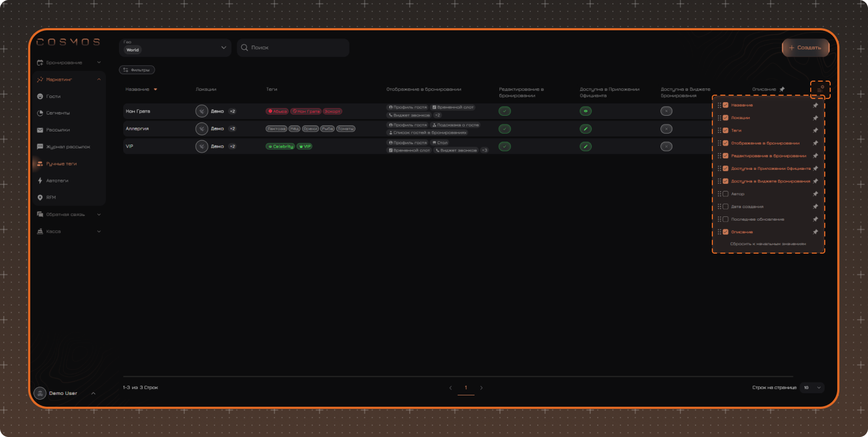The height and width of the screenshot is (437, 868).
Task: Click pin icon in Описание table header
Action: 782,89
